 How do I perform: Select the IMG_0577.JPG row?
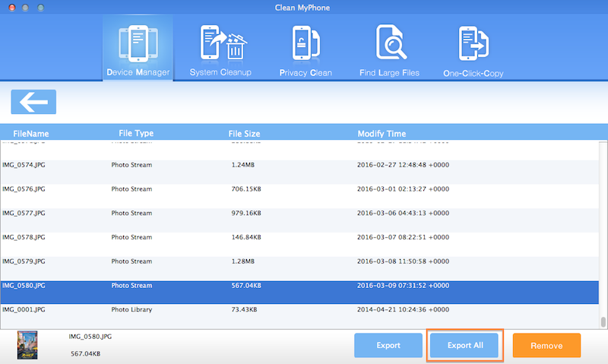(299, 220)
